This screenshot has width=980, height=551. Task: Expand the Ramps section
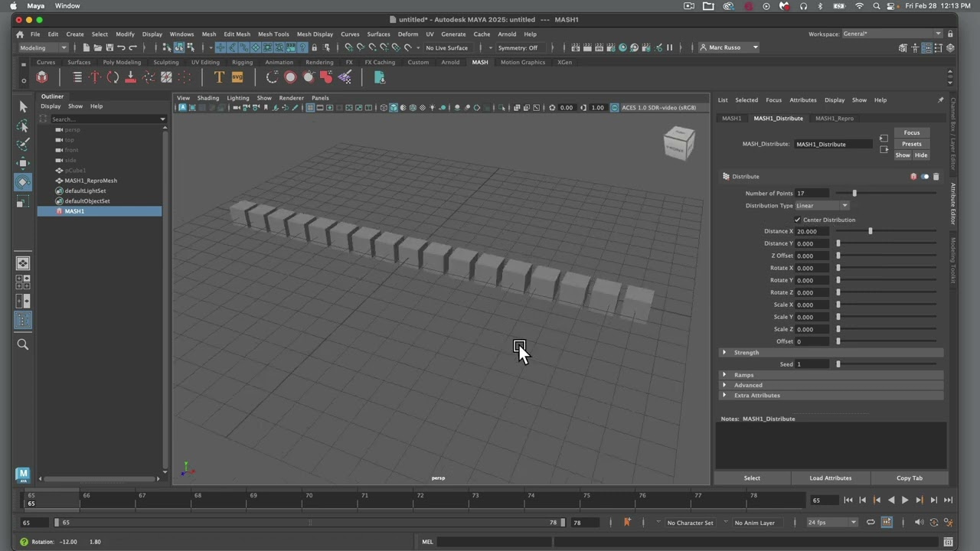(x=831, y=375)
